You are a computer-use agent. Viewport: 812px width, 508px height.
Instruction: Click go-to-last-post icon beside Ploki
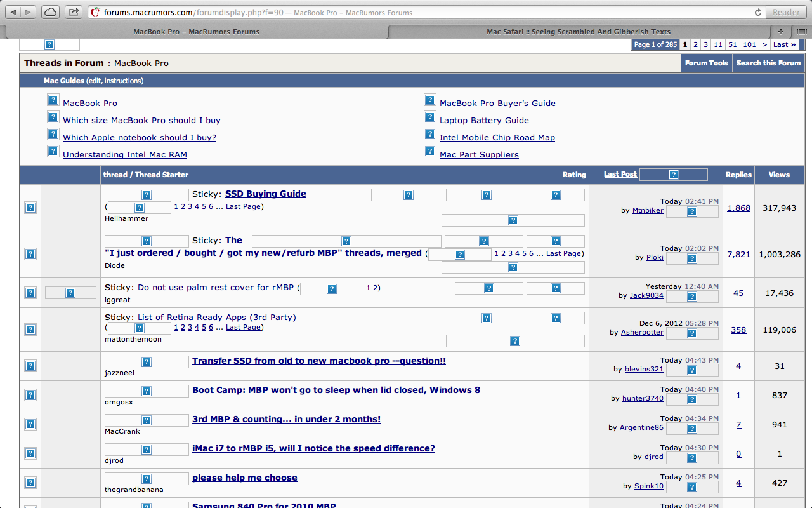(692, 258)
